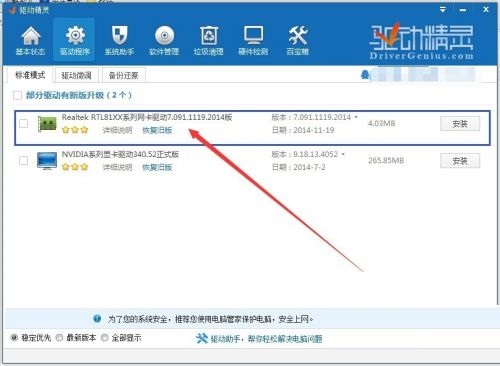
Task: Click 安装 for the NVIDIA driver
Action: [x=460, y=161]
